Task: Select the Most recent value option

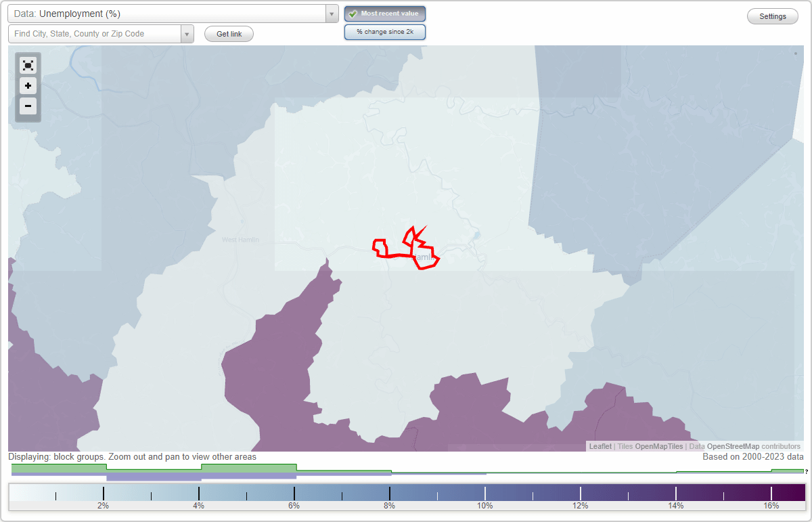Action: (385, 14)
